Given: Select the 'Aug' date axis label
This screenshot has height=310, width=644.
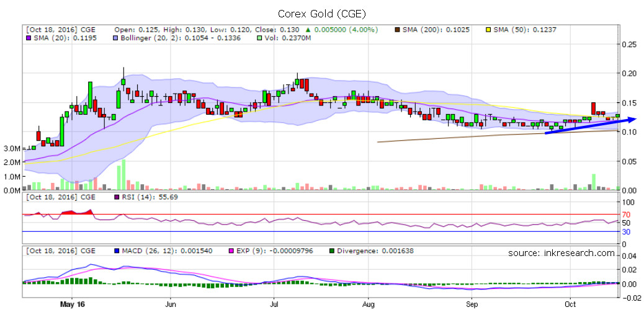Looking at the screenshot, I should [368, 304].
